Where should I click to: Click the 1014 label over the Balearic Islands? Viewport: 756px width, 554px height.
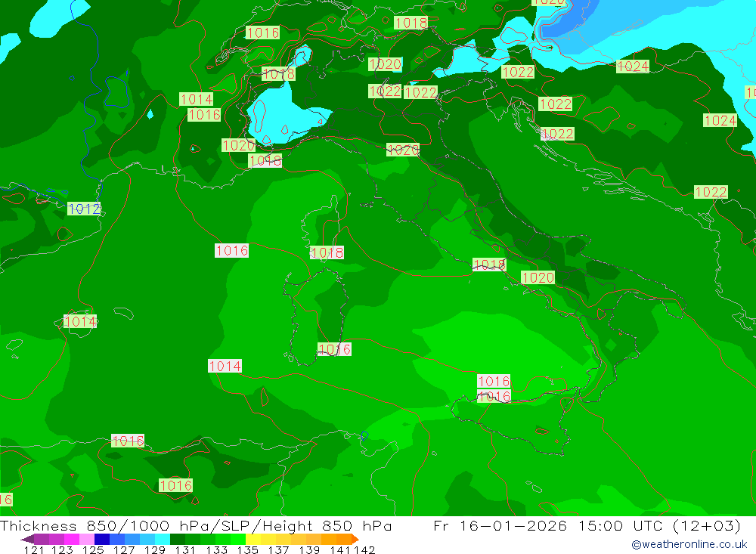[x=80, y=321]
